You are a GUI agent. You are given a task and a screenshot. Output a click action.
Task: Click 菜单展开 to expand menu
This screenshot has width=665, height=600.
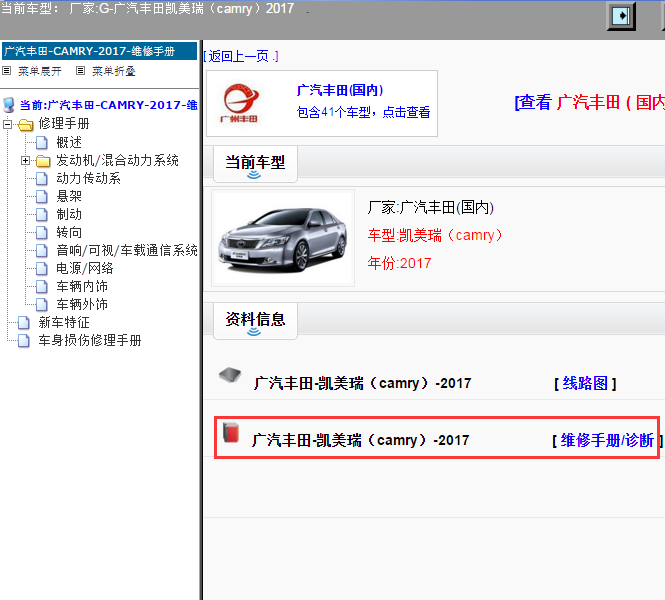(39, 71)
